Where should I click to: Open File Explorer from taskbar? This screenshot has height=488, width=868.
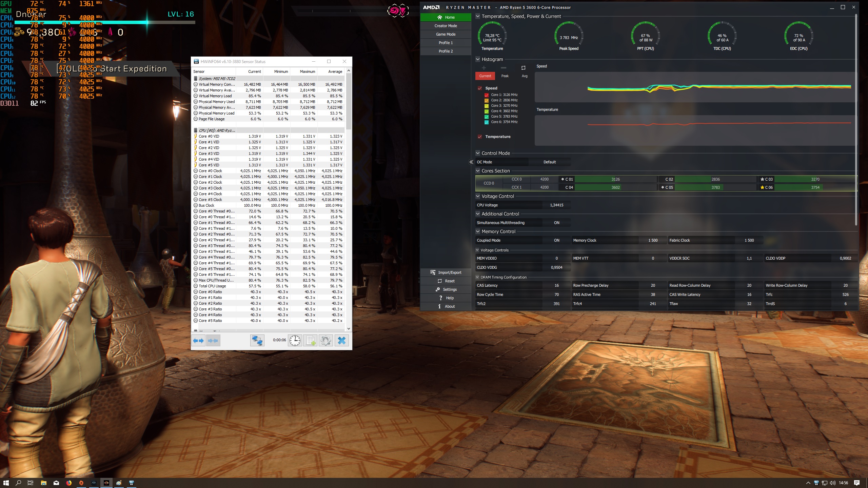(43, 483)
